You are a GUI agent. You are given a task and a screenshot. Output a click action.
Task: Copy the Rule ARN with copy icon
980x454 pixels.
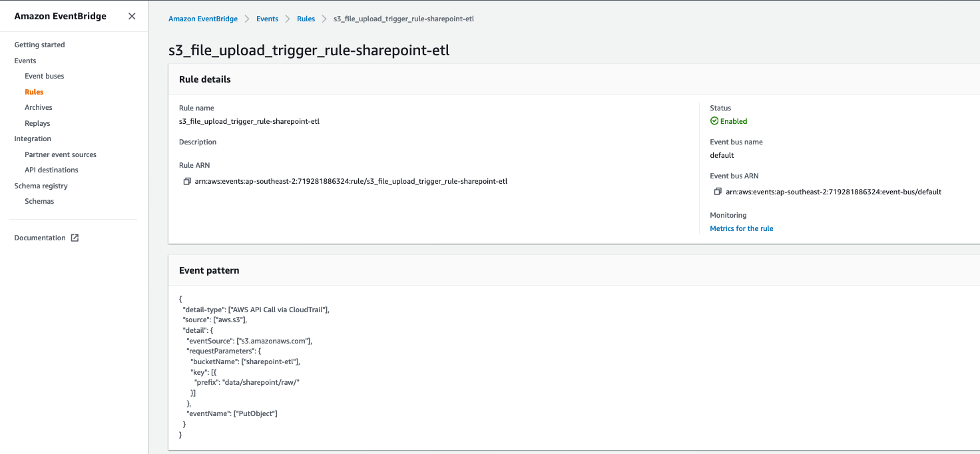tap(187, 181)
